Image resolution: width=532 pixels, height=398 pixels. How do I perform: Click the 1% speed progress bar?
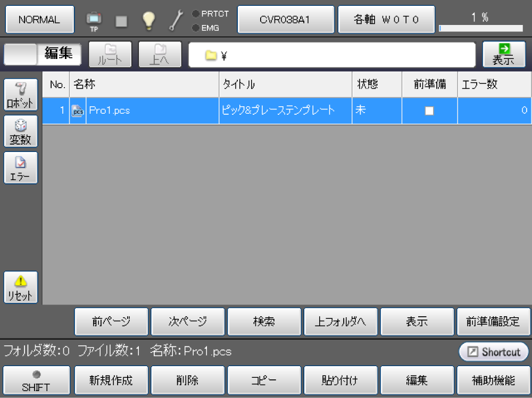tap(480, 28)
